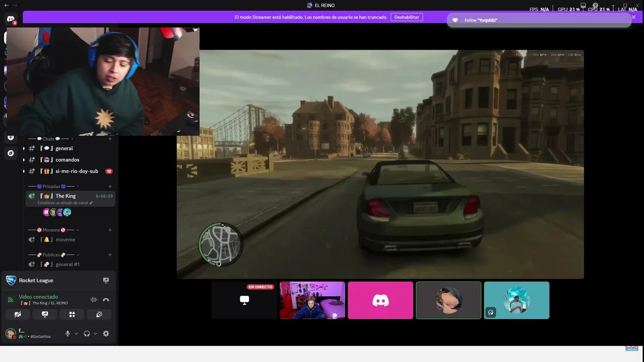Image resolution: width=644 pixels, height=362 pixels.
Task: Dismiss the Streamer mode banner
Action: 633,17
